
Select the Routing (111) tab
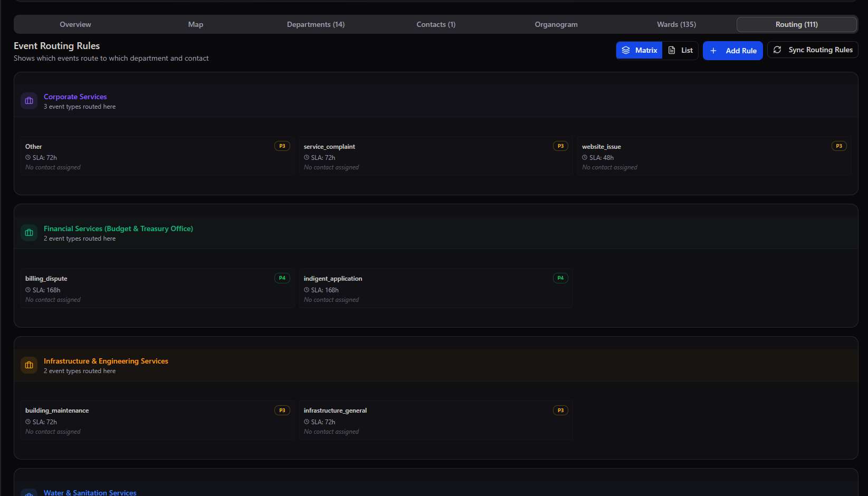tap(797, 24)
